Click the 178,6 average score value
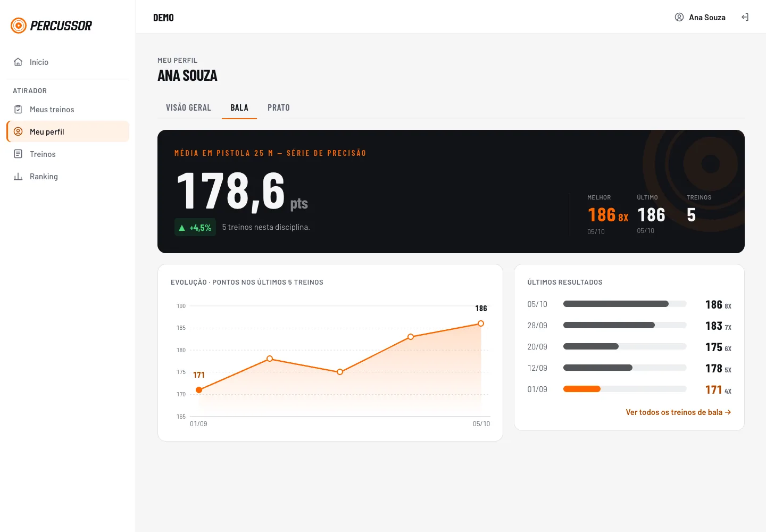This screenshot has height=532, width=766. [x=231, y=192]
